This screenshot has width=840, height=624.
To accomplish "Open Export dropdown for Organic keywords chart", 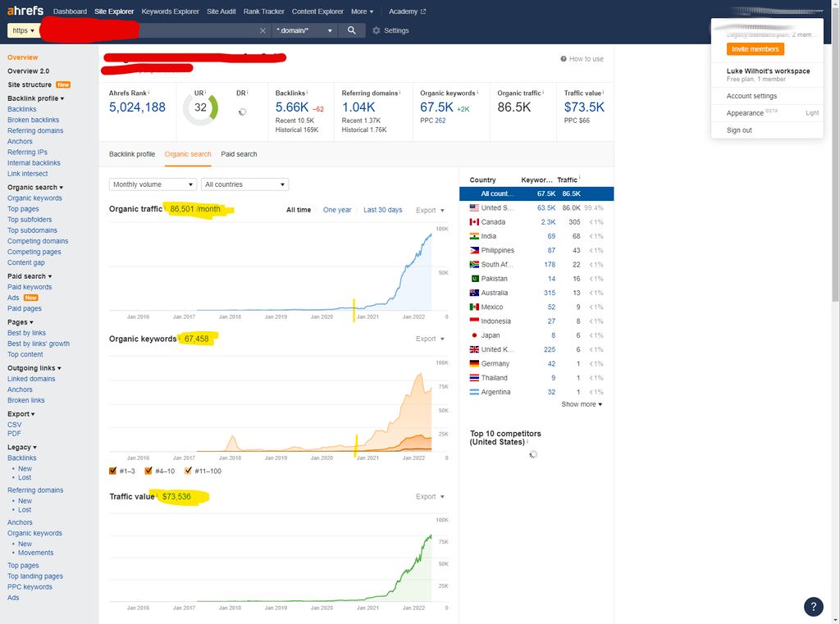I will 430,339.
